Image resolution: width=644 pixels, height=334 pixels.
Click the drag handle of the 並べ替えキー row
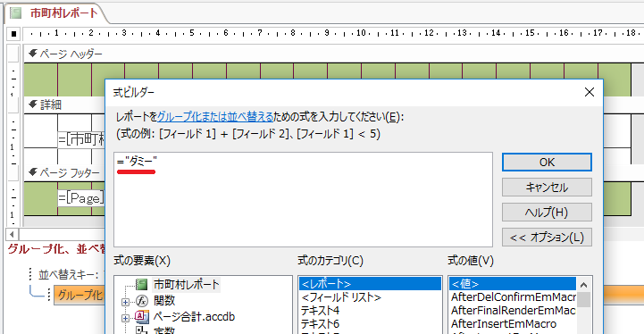30,274
